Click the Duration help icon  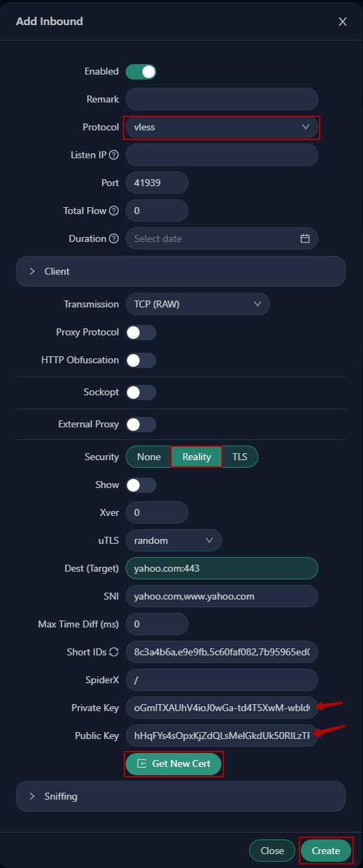[x=114, y=238]
